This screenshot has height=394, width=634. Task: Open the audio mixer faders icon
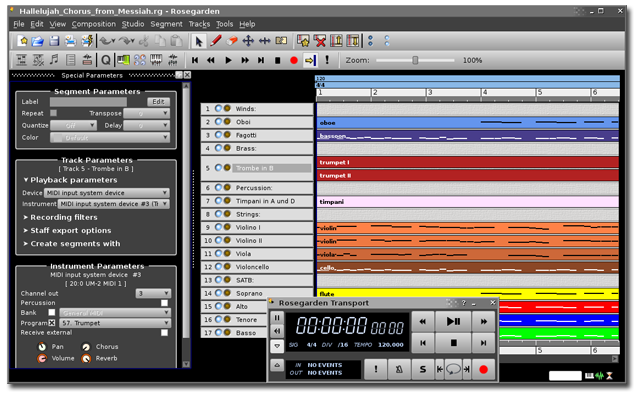click(173, 60)
